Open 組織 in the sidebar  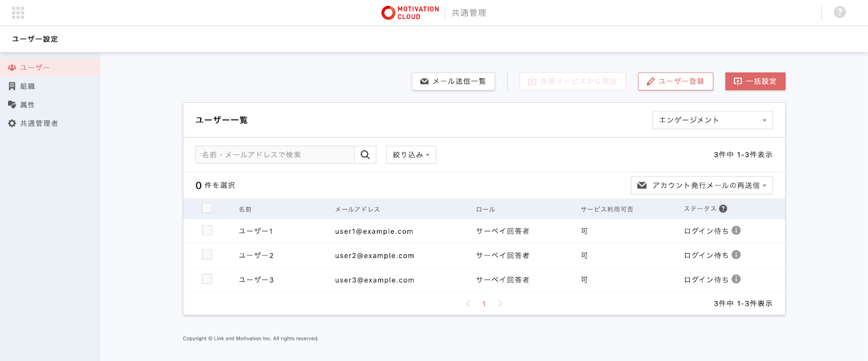(27, 86)
